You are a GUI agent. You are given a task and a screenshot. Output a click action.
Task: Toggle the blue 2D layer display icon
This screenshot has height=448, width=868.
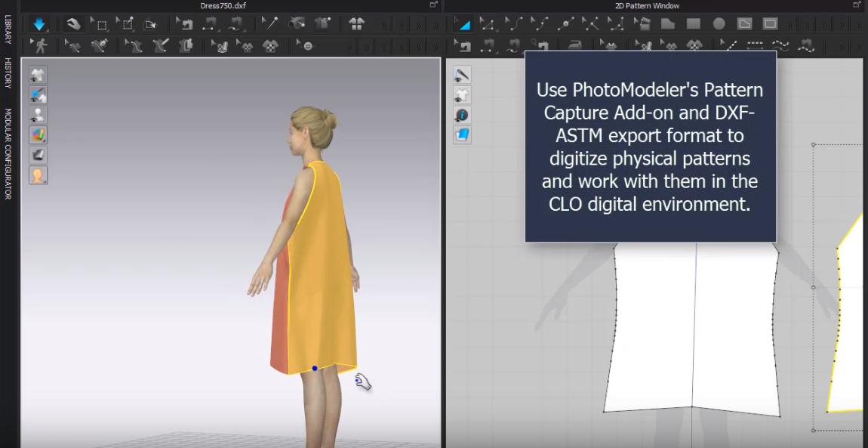coord(462,134)
